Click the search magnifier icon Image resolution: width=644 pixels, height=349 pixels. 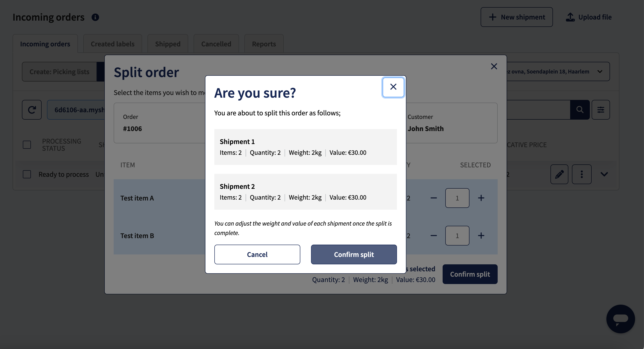580,110
